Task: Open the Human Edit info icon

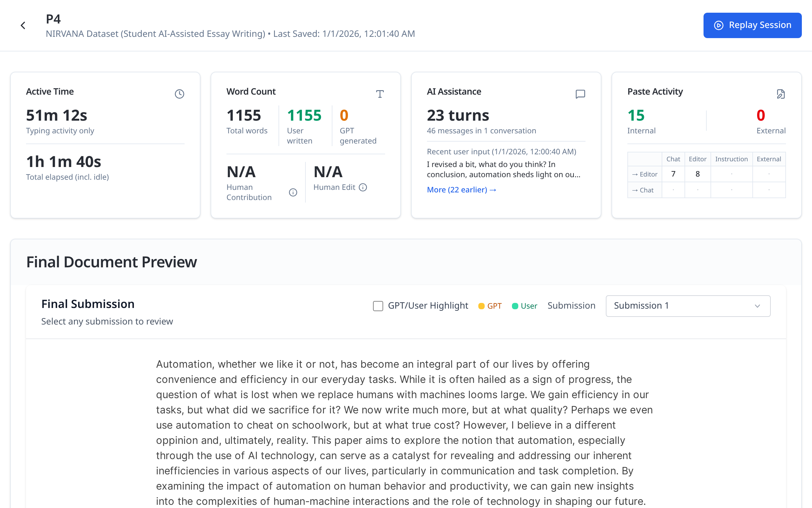Action: click(x=363, y=187)
